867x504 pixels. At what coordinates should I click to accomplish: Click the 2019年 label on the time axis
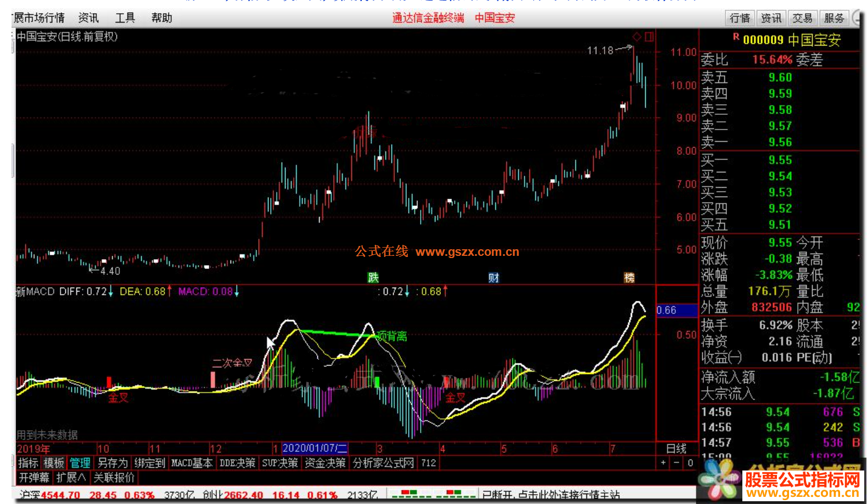[x=33, y=449]
